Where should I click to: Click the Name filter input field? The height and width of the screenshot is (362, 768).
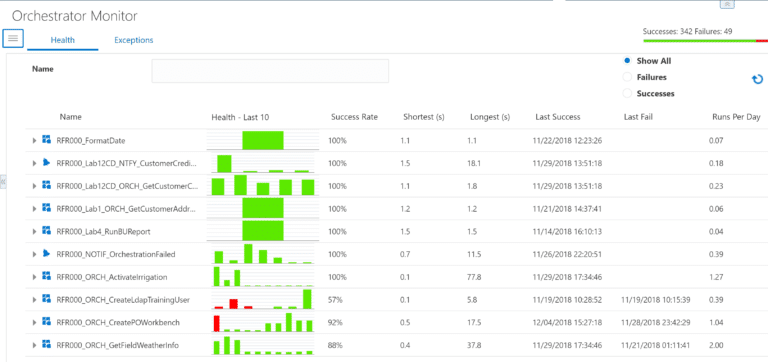coord(270,71)
